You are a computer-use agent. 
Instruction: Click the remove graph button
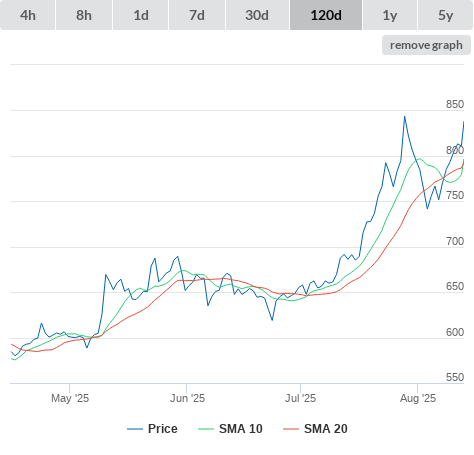[426, 45]
